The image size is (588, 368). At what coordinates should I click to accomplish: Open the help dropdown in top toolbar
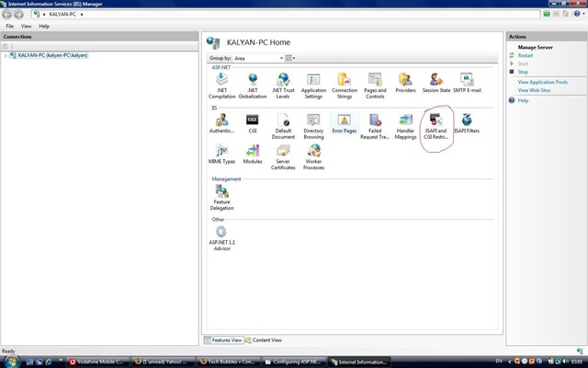click(x=579, y=14)
